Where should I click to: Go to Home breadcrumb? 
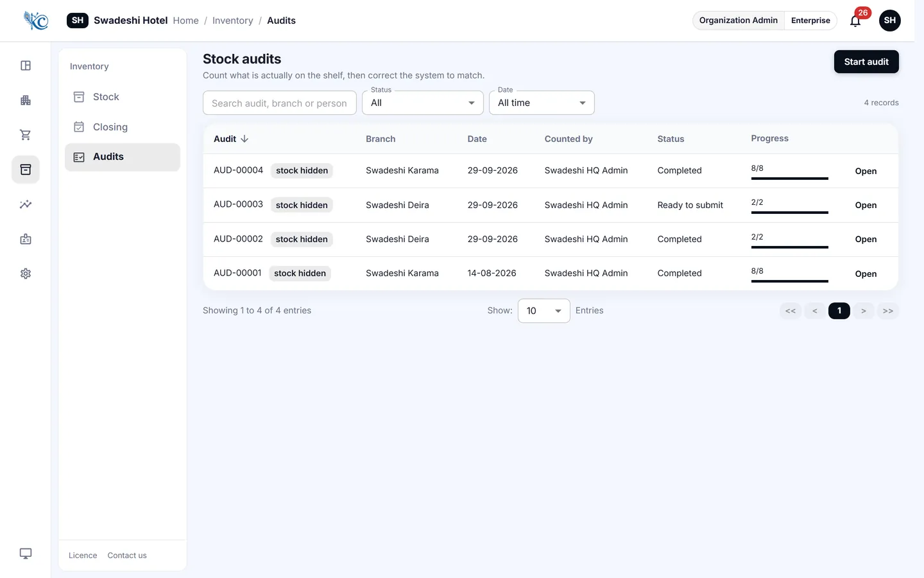[186, 21]
